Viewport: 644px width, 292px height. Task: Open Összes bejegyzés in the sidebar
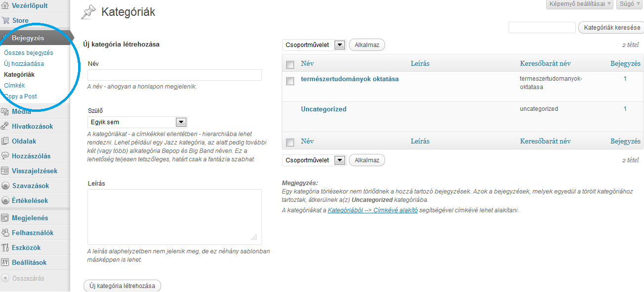tap(28, 53)
